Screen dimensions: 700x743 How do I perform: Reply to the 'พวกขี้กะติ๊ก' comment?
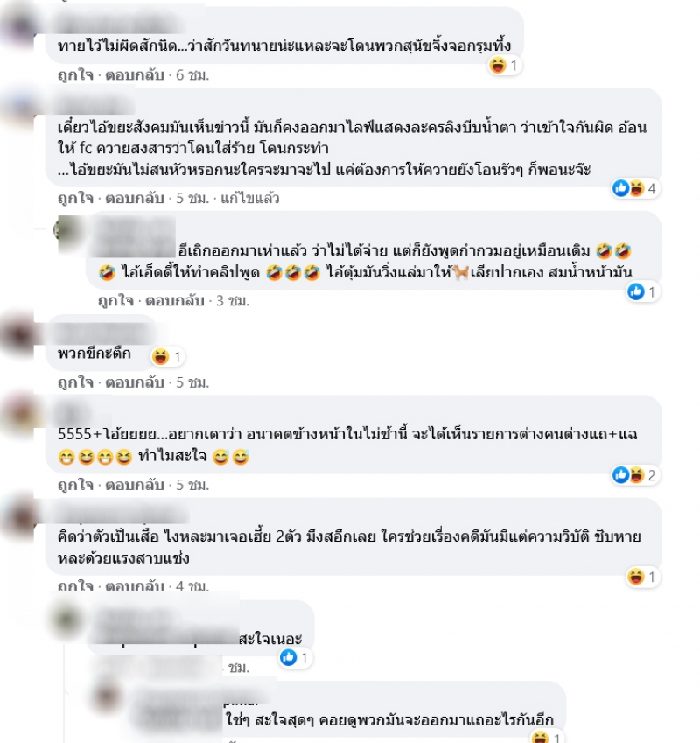click(135, 382)
